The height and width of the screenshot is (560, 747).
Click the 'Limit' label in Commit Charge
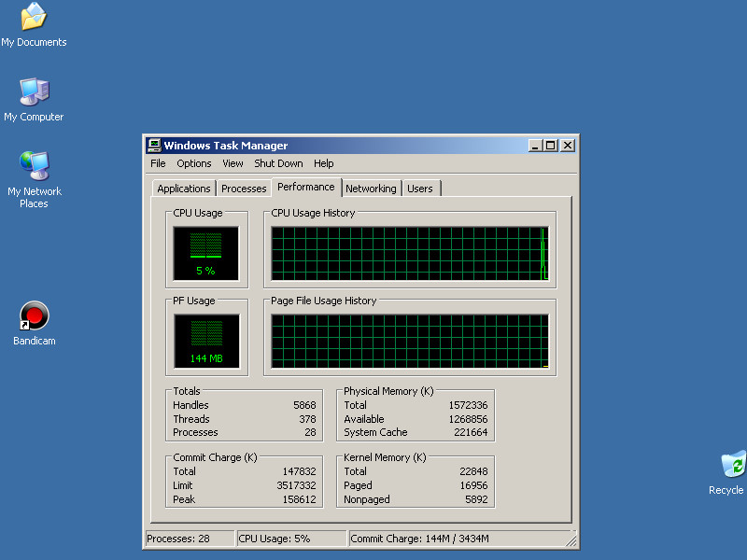[182, 485]
